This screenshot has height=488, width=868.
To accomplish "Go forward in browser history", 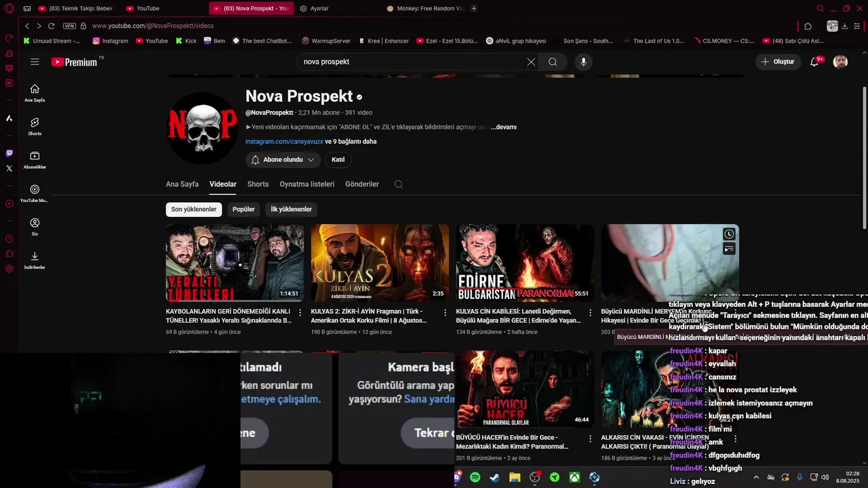I will (x=39, y=26).
